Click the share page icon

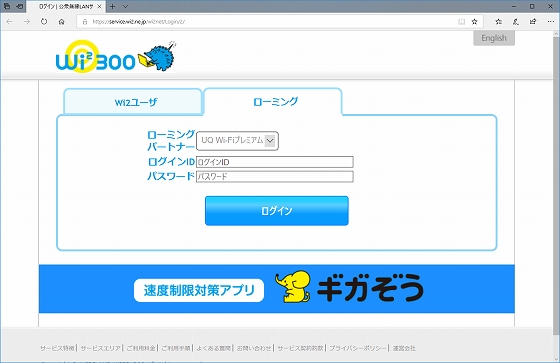[533, 22]
